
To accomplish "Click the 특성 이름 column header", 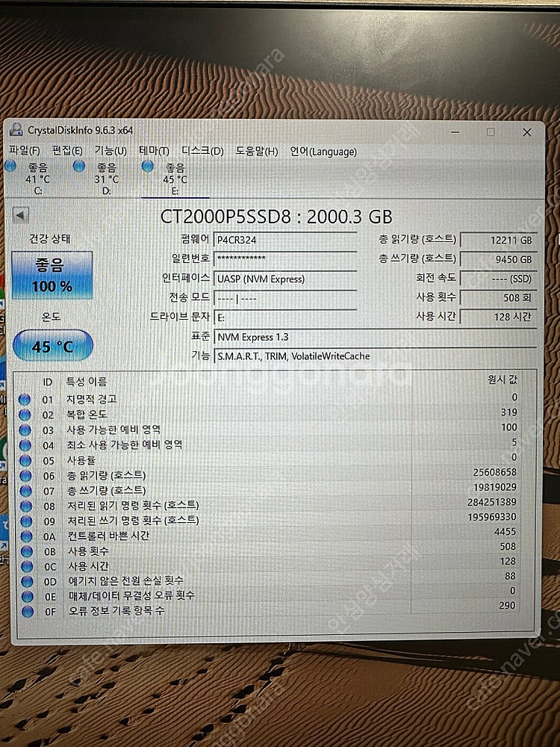I will 86,382.
